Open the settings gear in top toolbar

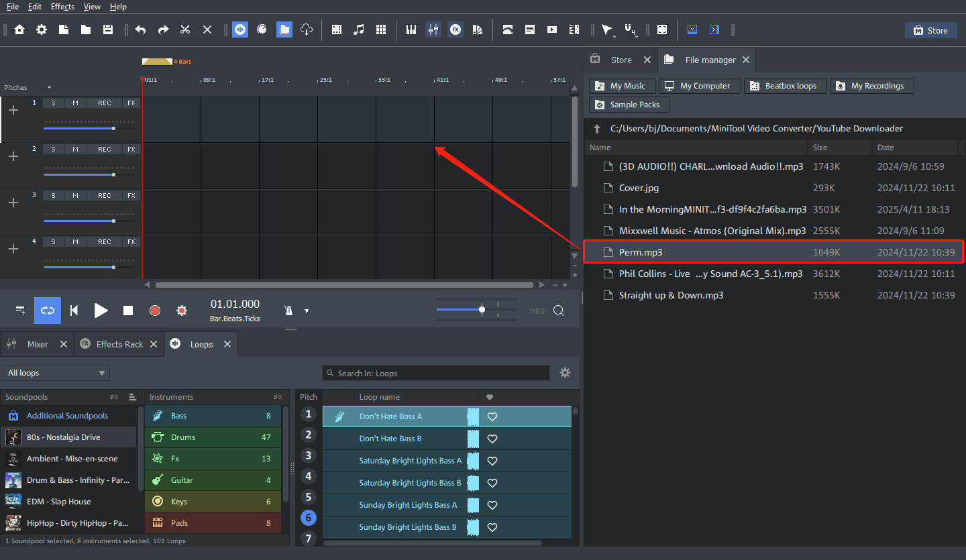click(x=42, y=30)
